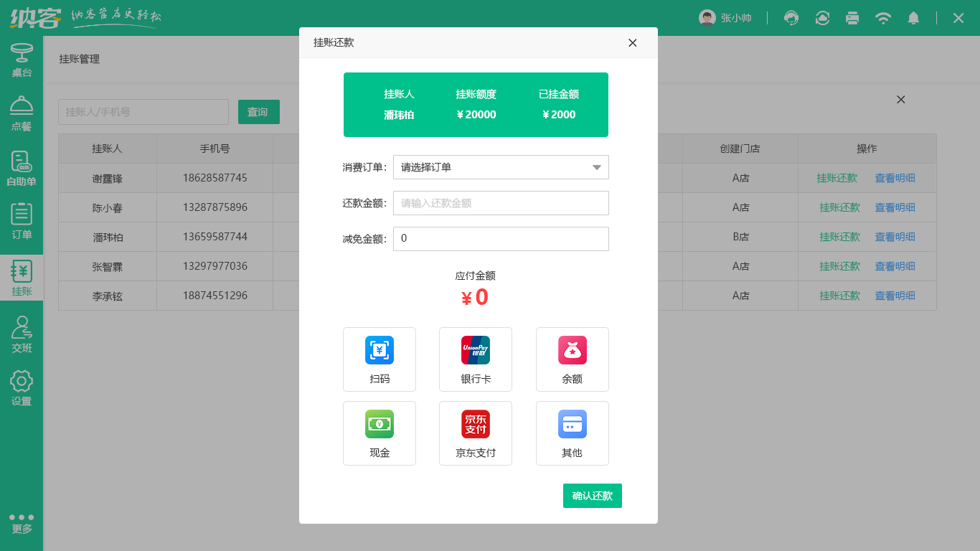Choose 现金 cash payment method
The width and height of the screenshot is (980, 551).
pos(380,433)
